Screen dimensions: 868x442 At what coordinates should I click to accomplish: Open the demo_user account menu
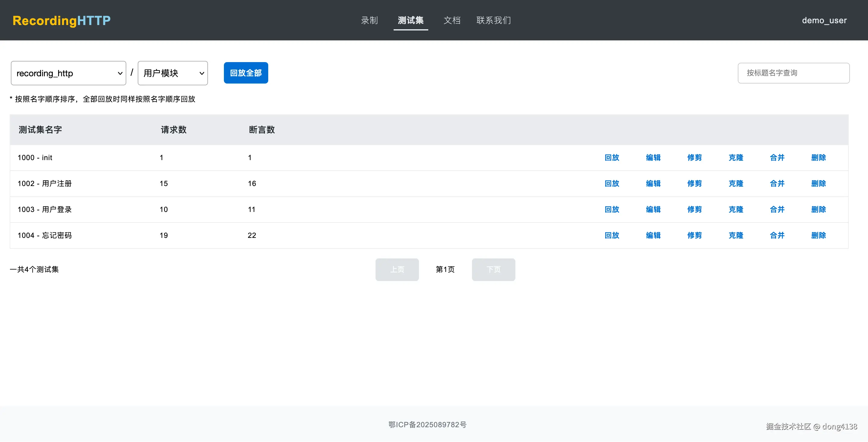pyautogui.click(x=824, y=20)
